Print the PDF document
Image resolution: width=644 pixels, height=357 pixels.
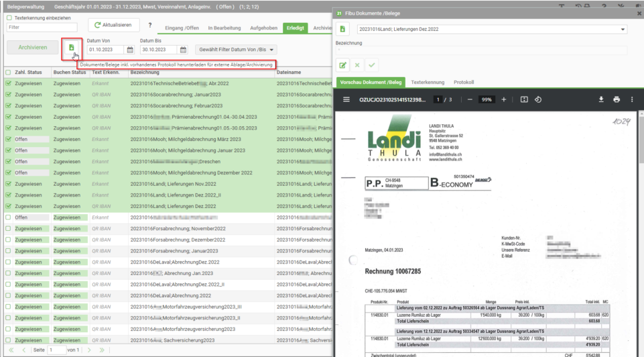pos(617,99)
